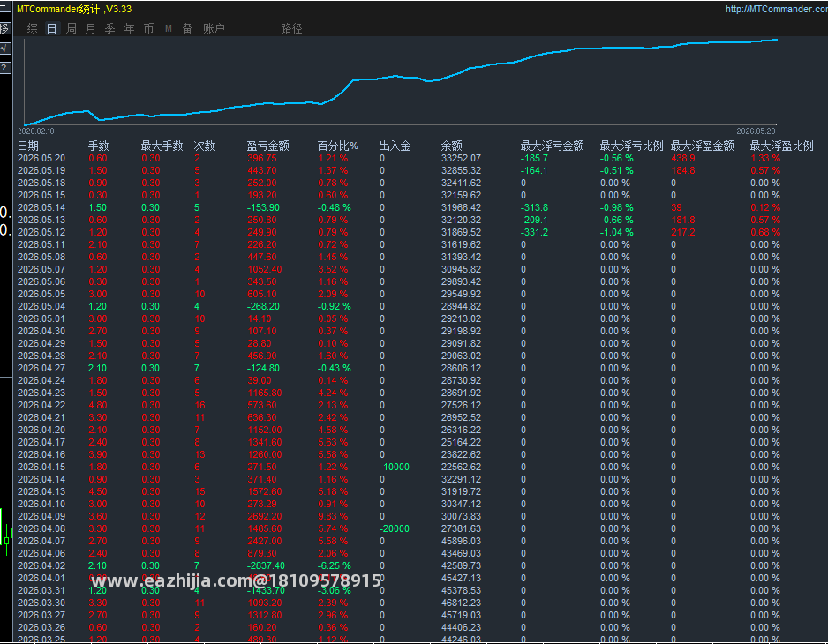Click the 盈亏金额 column header
Screen dimensions: 828x644
pos(267,146)
